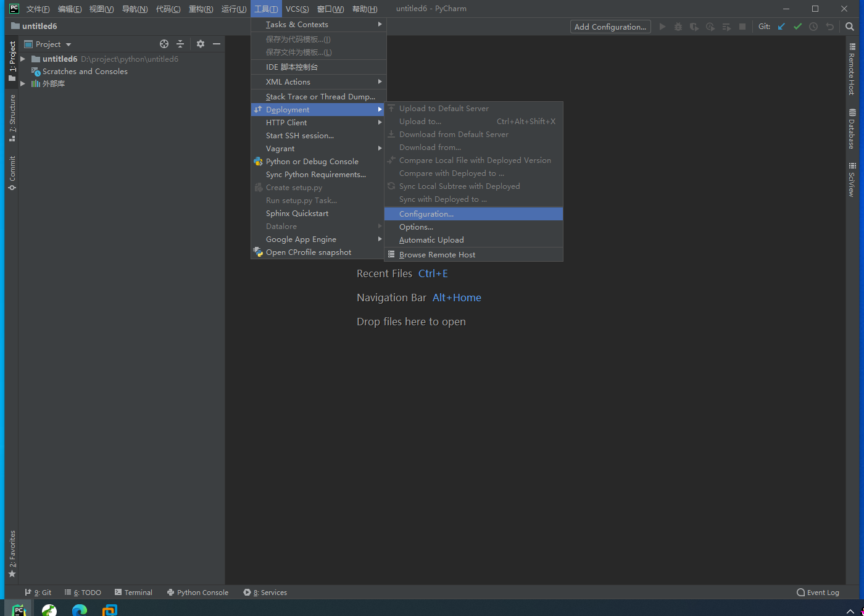Expand the untitled6 project folder

point(23,59)
